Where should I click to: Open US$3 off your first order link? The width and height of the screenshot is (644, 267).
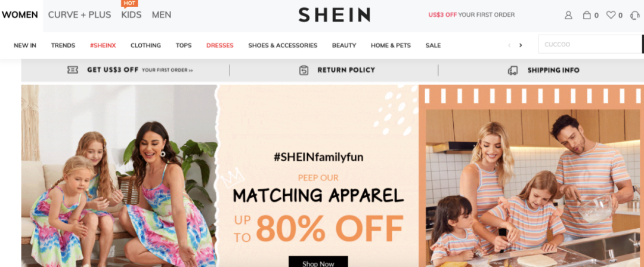[472, 15]
